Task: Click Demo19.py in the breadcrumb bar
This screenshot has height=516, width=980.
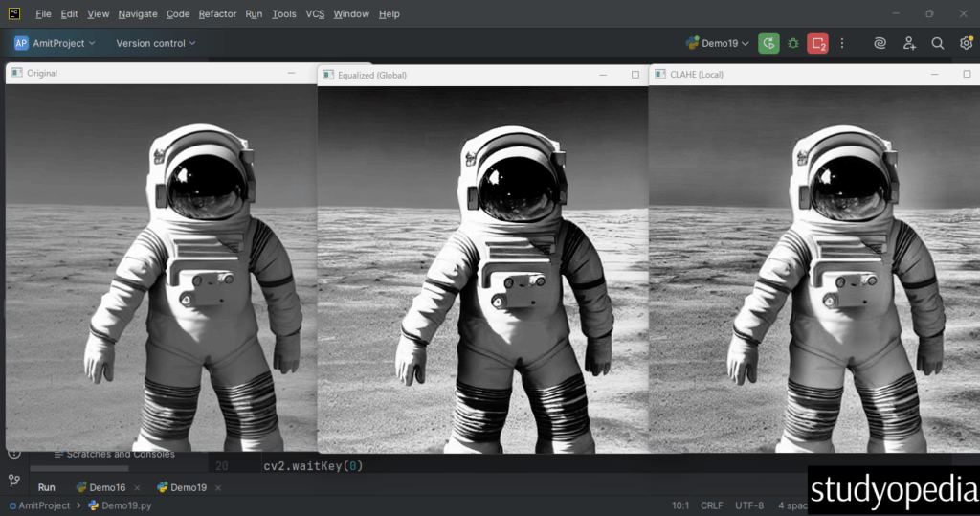Action: click(x=120, y=505)
